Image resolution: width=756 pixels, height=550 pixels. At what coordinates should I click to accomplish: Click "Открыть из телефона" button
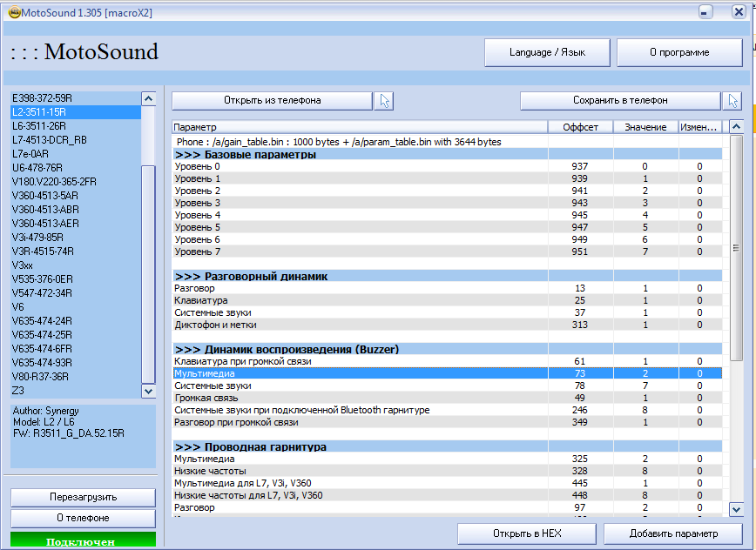coord(272,101)
